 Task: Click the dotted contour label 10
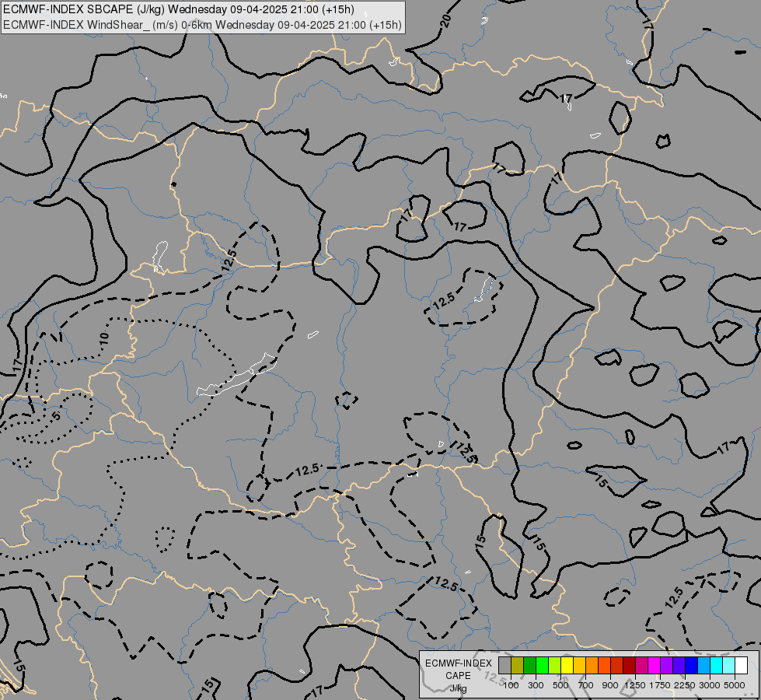coord(104,337)
